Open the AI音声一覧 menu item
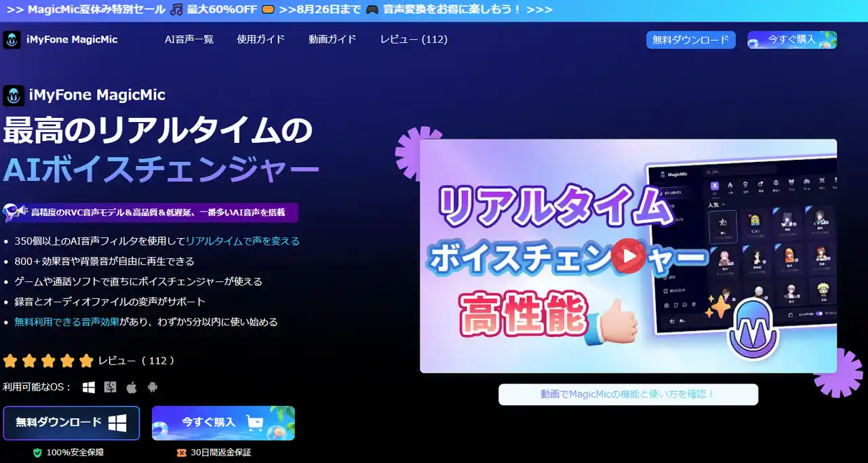This screenshot has width=868, height=463. 189,39
